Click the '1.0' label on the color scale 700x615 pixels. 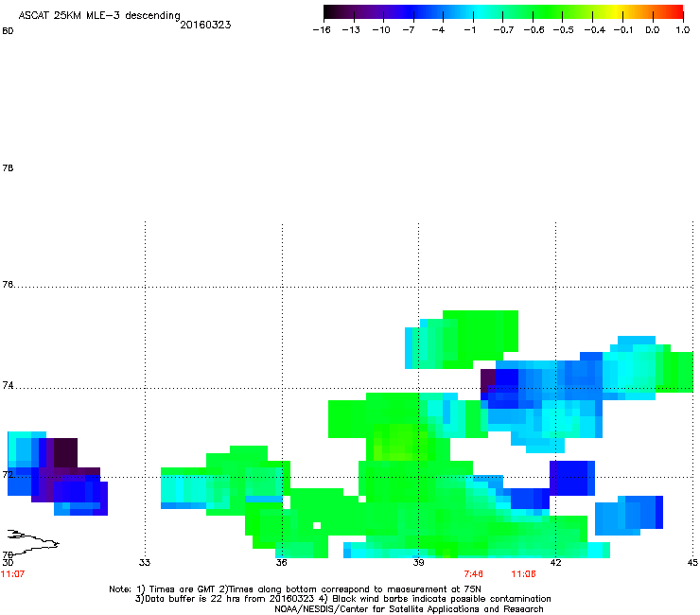(683, 30)
